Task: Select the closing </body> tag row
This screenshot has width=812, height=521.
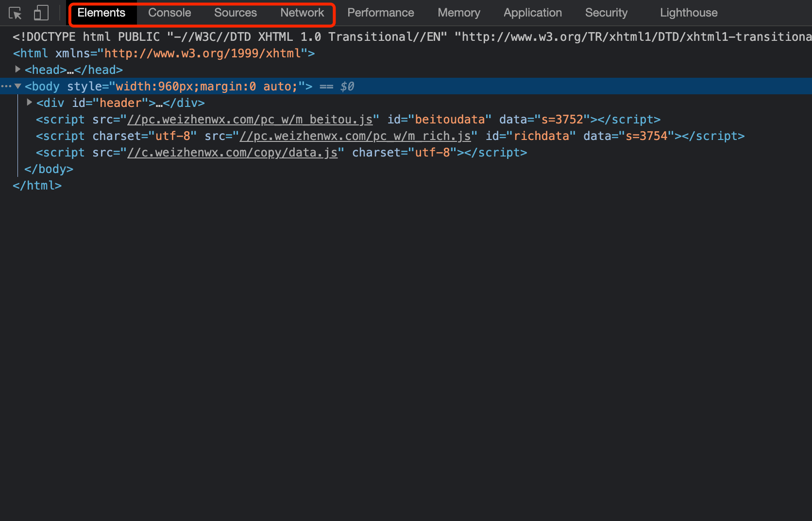Action: pyautogui.click(x=49, y=169)
